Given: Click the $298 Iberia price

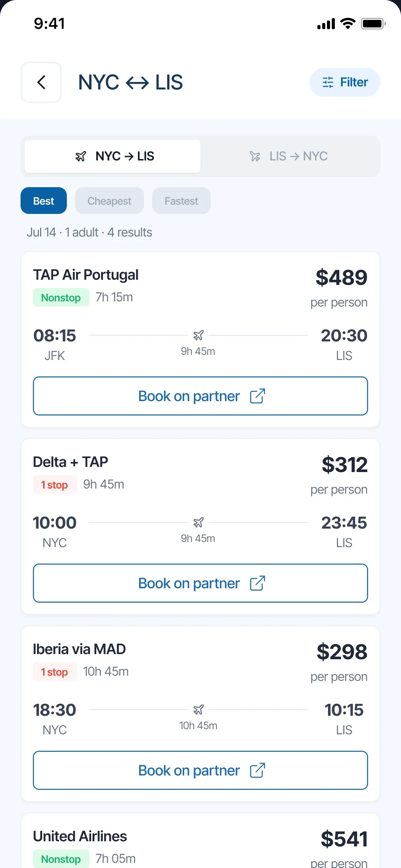Looking at the screenshot, I should pyautogui.click(x=342, y=652).
